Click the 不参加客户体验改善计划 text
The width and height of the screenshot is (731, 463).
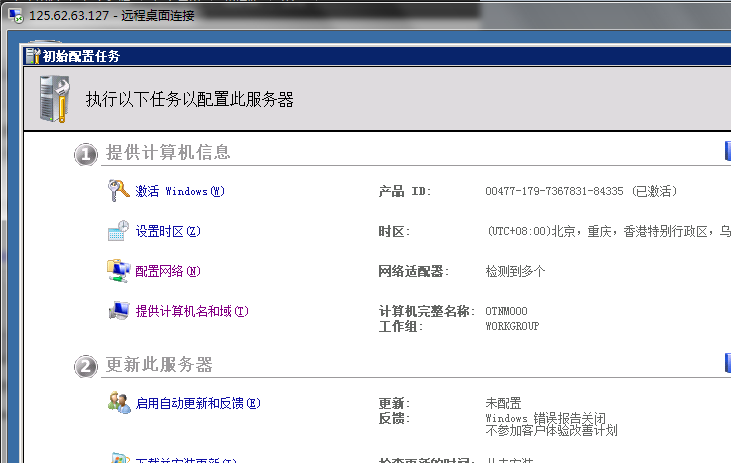[551, 430]
